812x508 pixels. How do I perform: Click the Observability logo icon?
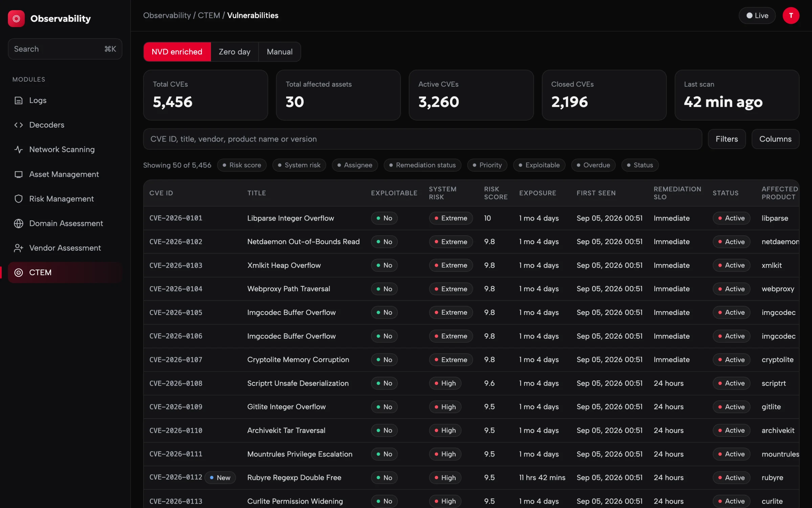pos(16,18)
